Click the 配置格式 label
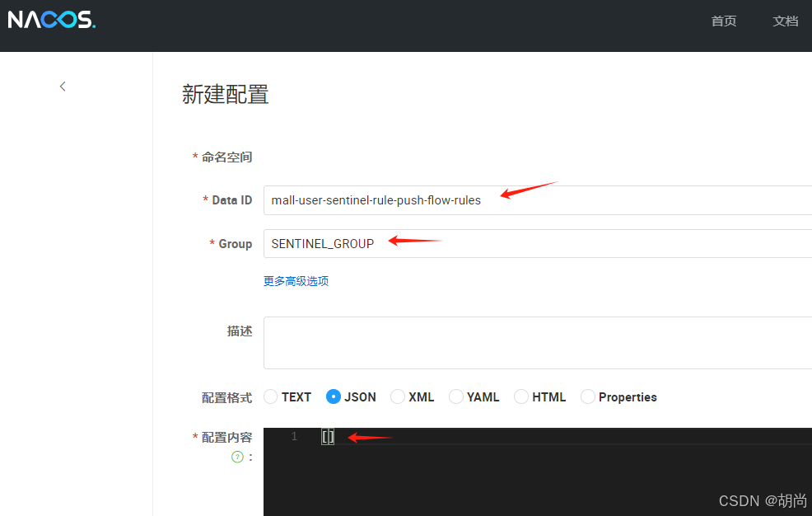This screenshot has width=812, height=516. [x=226, y=398]
